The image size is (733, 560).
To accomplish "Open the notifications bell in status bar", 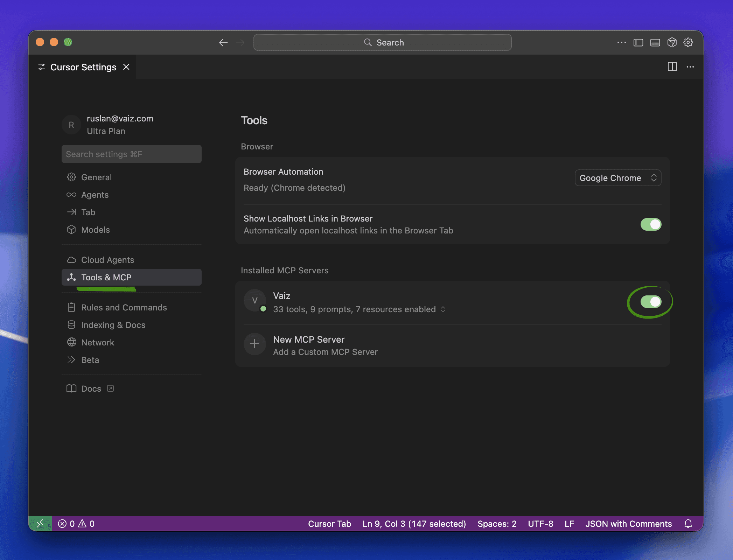I will point(688,524).
